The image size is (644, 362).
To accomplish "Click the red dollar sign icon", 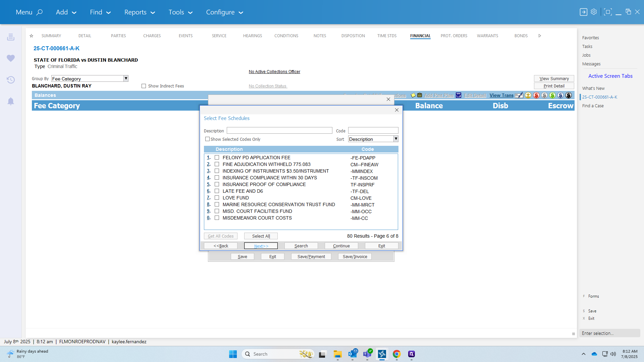I will pyautogui.click(x=536, y=96).
